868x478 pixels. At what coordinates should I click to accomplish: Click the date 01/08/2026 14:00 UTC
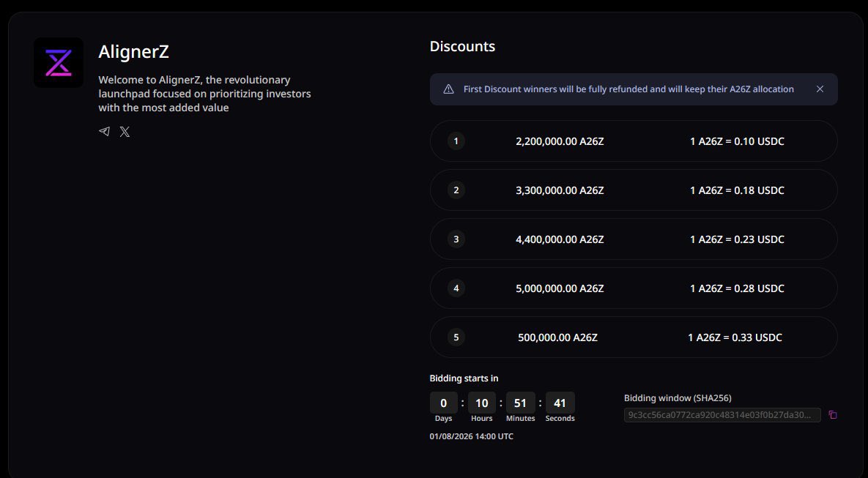point(472,436)
